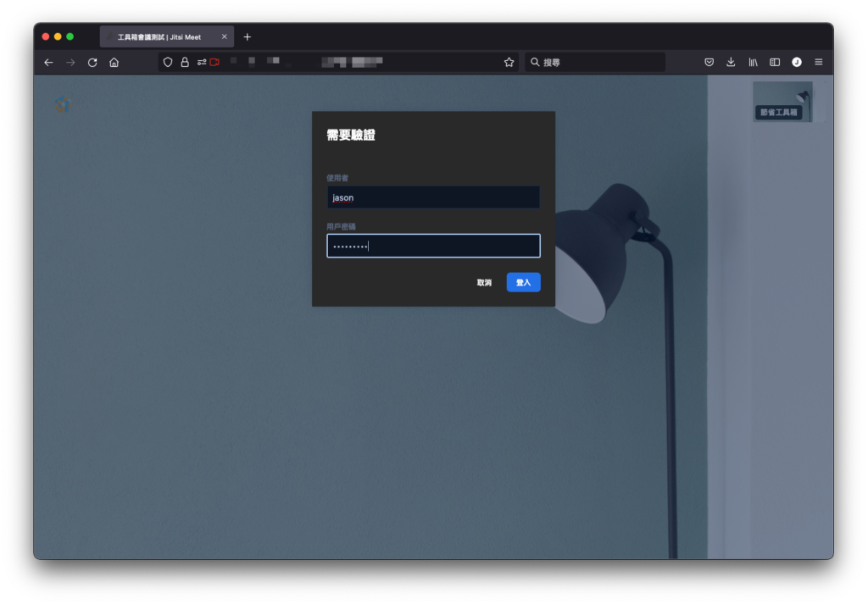Image resolution: width=868 pixels, height=604 pixels.
Task: Click the 用戶密碼 password field
Action: pyautogui.click(x=433, y=246)
